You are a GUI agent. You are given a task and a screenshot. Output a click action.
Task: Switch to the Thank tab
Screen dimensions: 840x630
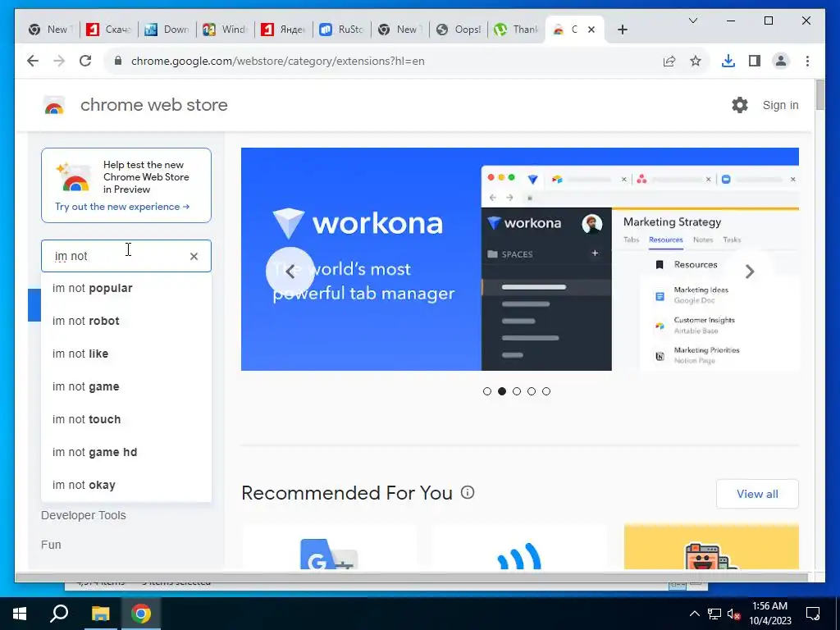click(x=517, y=30)
